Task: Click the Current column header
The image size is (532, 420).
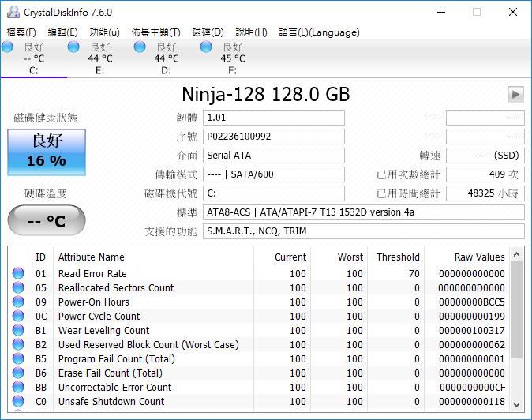Action: 282,257
